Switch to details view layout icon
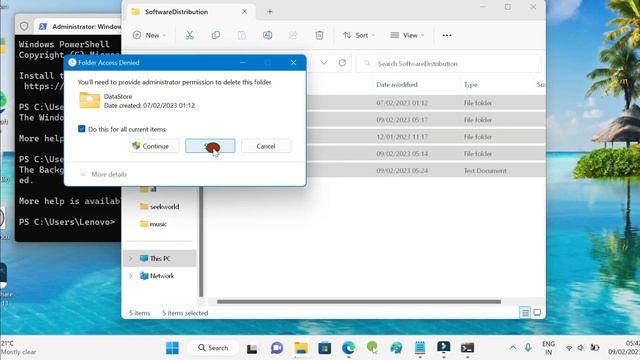The image size is (640, 360). (x=525, y=313)
